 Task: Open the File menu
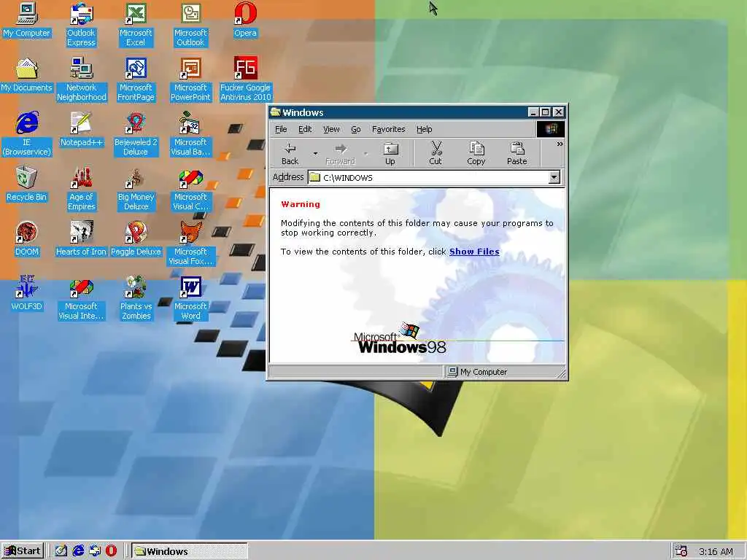tap(281, 129)
